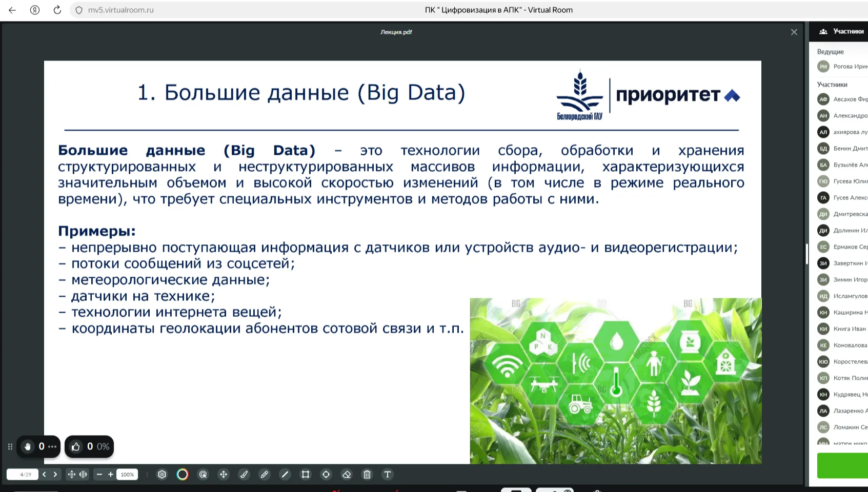Screen dimensions: 868x492
Task: Go to the previous slide
Action: pos(45,475)
